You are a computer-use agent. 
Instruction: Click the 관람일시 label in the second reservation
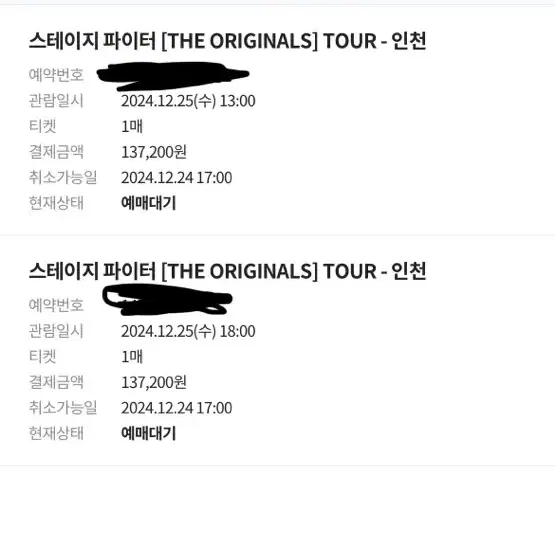56,331
